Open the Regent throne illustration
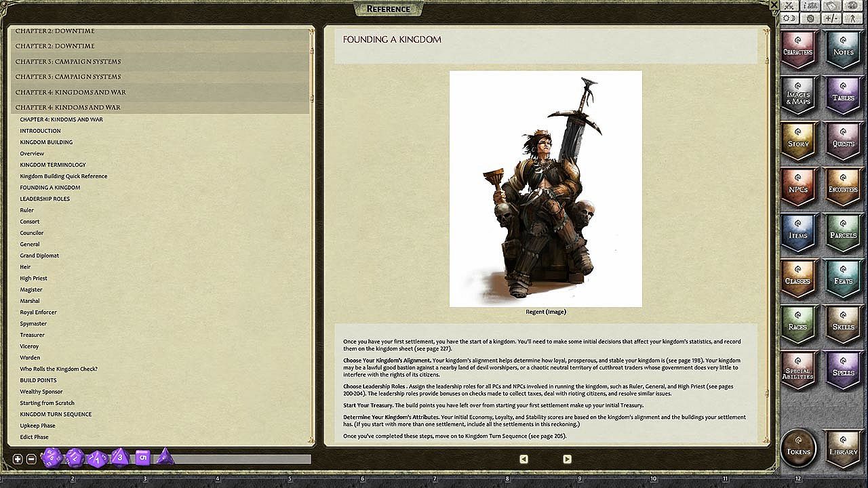 (546, 188)
